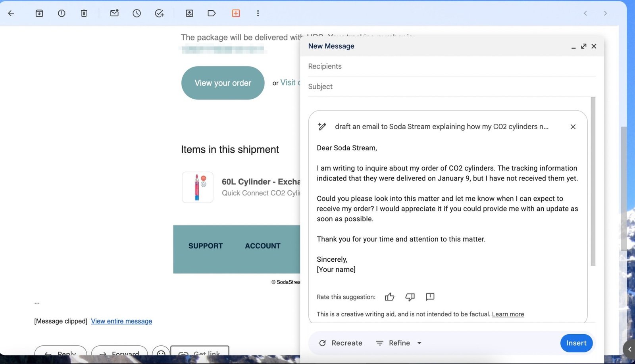Give a thumbs up to the suggestion
Screen dimensions: 635x364
pyautogui.click(x=389, y=297)
